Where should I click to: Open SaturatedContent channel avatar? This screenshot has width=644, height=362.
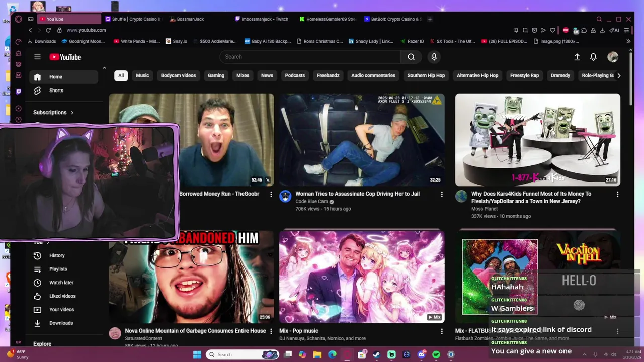[115, 333]
